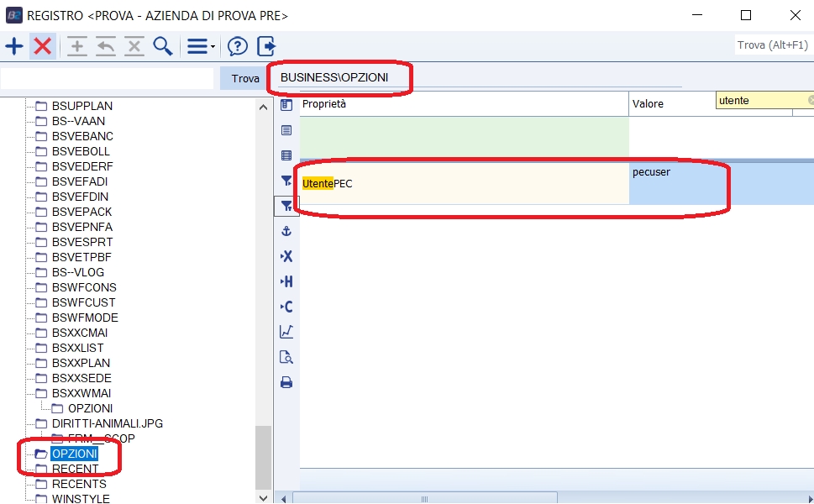Click tree scrollbar down arrow
Screen dimensions: 814x504
point(263,498)
